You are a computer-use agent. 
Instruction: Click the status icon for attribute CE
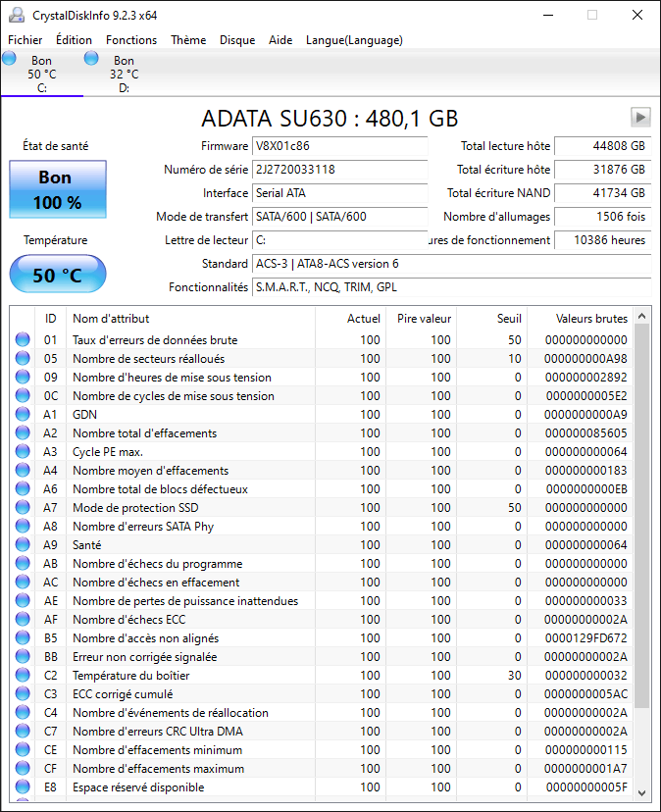pyautogui.click(x=23, y=749)
